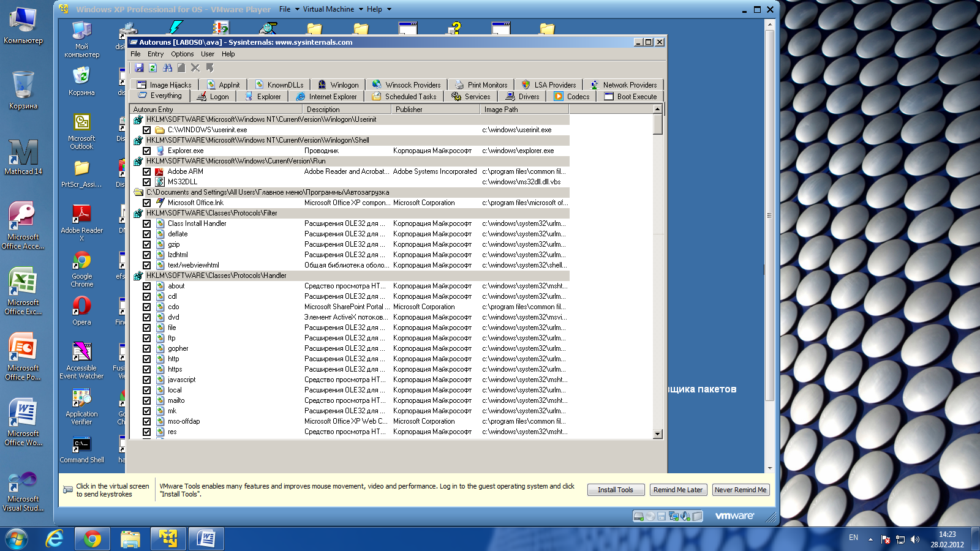Uncheck the Explorer.exe shell entry

(147, 151)
